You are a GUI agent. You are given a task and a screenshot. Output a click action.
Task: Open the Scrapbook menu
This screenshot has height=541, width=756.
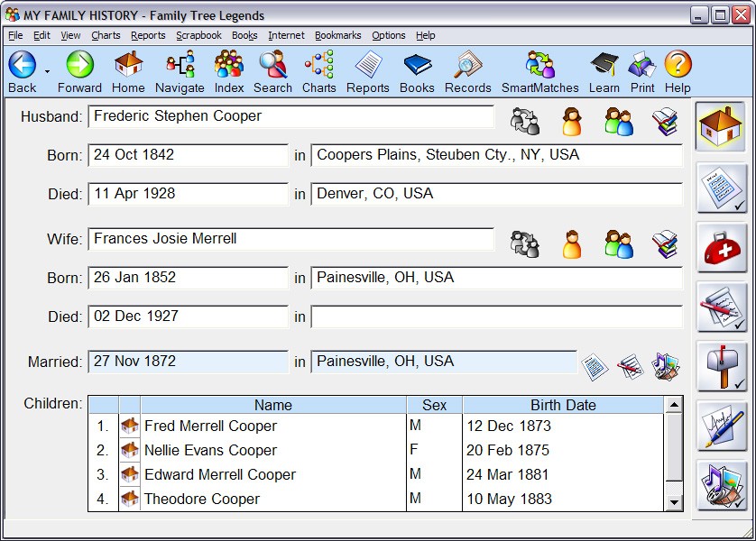pos(198,35)
